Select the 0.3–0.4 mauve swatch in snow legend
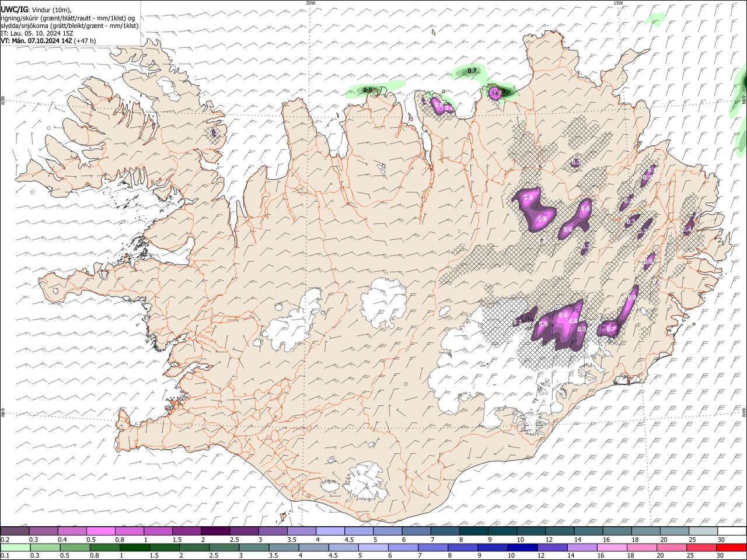 pyautogui.click(x=43, y=531)
